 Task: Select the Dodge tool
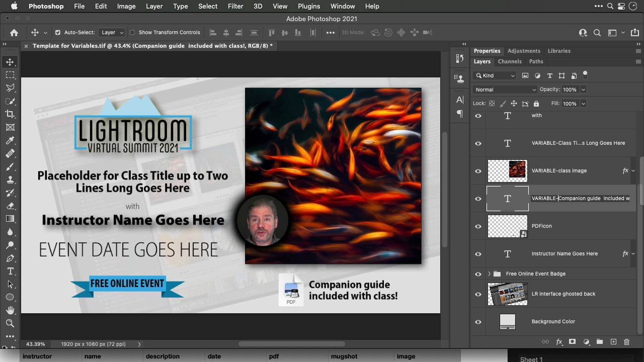point(10,245)
